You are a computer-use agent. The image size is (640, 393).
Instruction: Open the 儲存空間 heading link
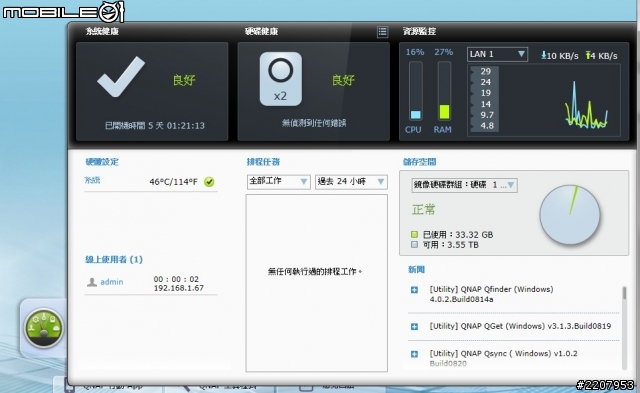tap(420, 162)
